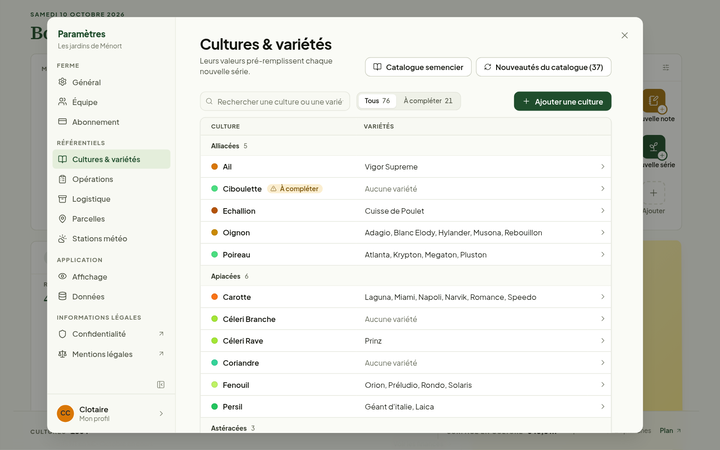Click Ajouter une culture button
Image resolution: width=720 pixels, height=450 pixels.
pyautogui.click(x=562, y=101)
